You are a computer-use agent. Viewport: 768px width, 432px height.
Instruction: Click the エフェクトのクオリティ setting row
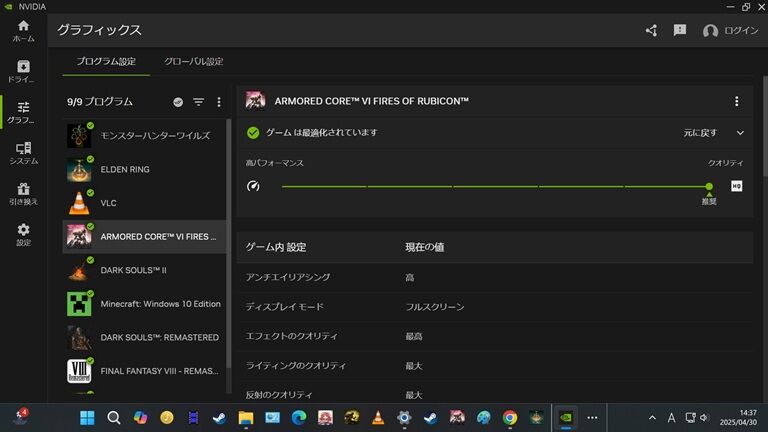point(495,336)
